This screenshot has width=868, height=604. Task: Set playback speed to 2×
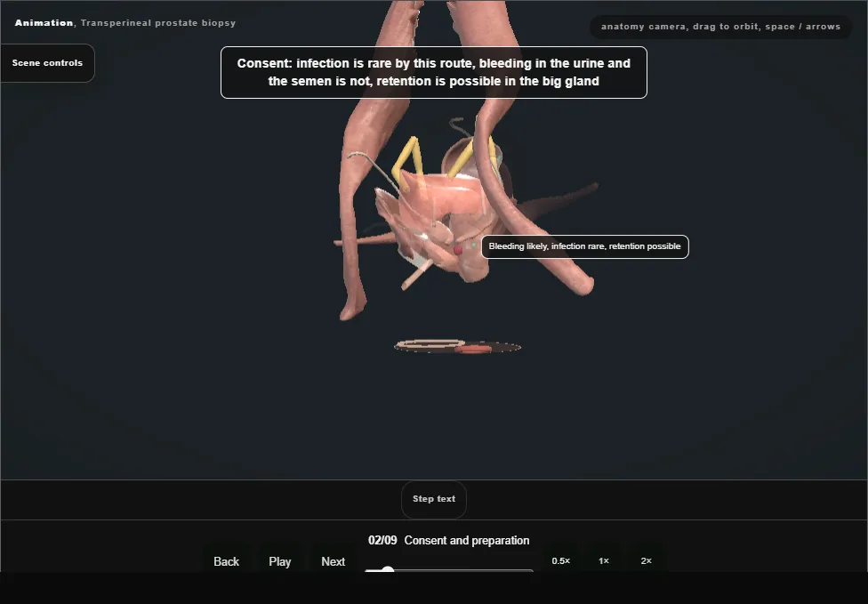click(646, 560)
